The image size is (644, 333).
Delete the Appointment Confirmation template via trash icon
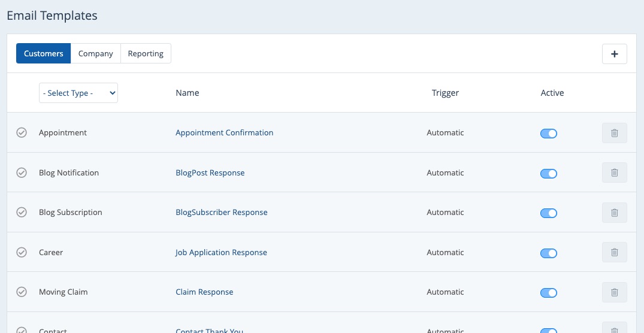[614, 133]
